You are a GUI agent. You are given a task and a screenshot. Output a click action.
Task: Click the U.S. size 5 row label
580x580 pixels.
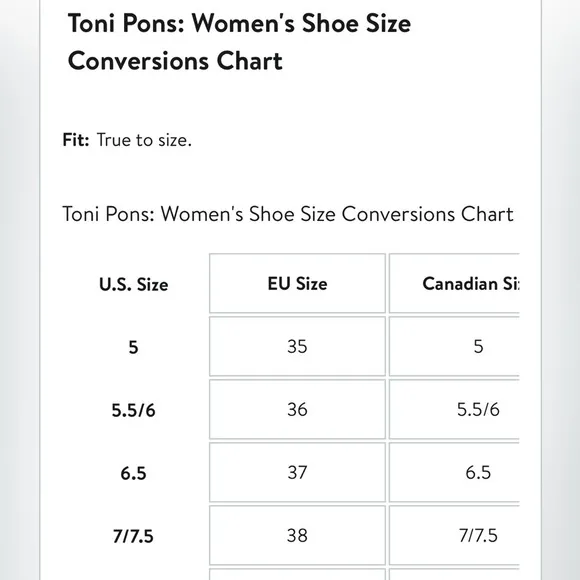(x=134, y=347)
